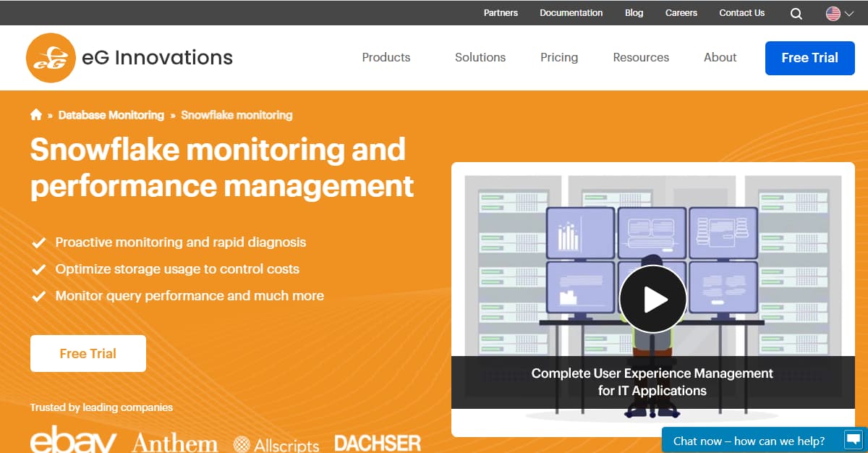This screenshot has height=453, width=868.
Task: Expand the Solutions navigation menu
Action: pyautogui.click(x=480, y=57)
